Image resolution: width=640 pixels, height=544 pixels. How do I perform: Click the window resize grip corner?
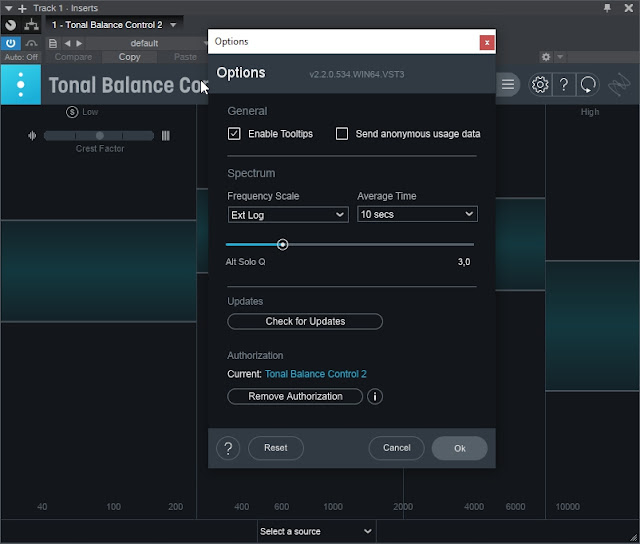coord(633,538)
